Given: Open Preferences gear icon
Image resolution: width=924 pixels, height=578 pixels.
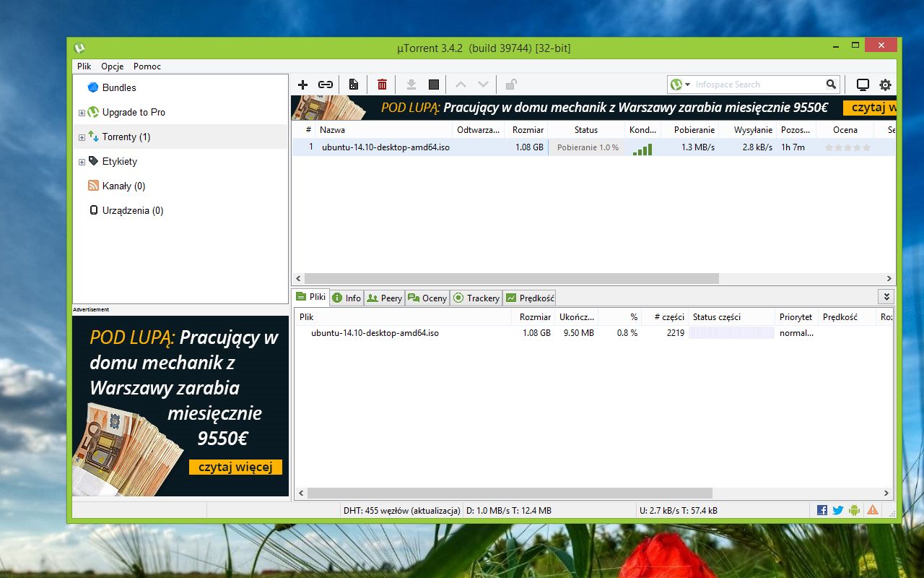Looking at the screenshot, I should [x=885, y=85].
